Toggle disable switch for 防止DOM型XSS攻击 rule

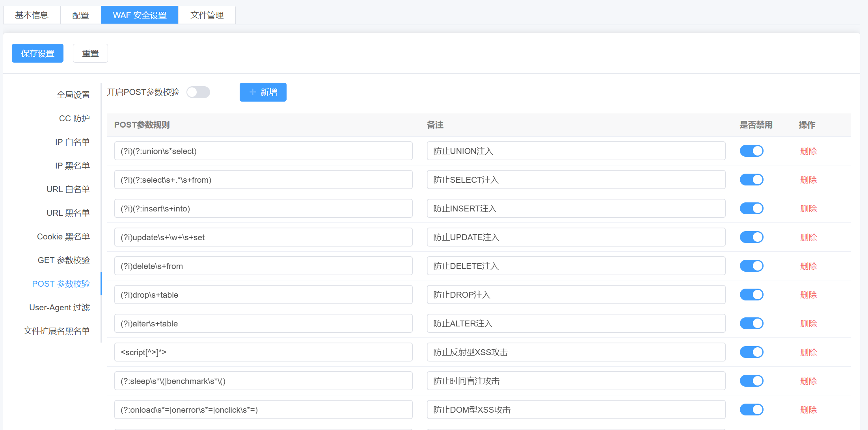pos(751,410)
